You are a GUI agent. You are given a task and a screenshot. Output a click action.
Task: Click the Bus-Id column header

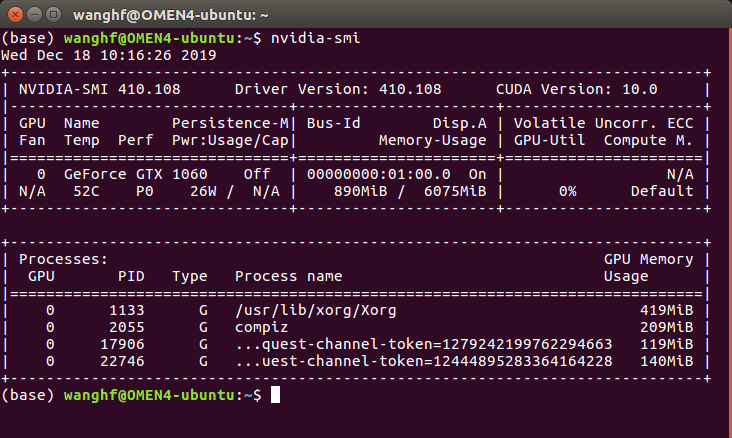tap(333, 123)
